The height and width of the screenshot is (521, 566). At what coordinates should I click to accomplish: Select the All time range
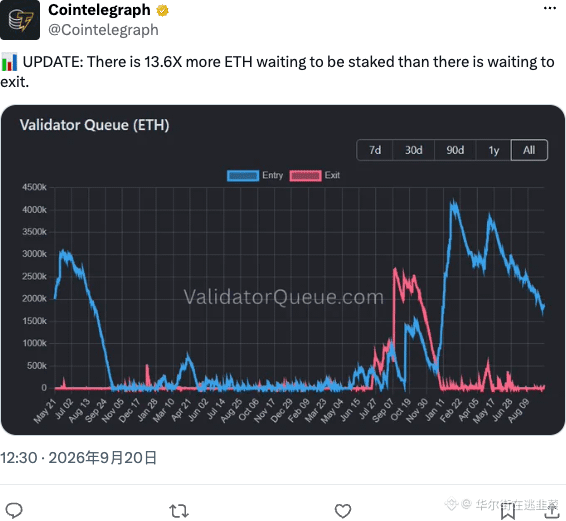pos(529,150)
